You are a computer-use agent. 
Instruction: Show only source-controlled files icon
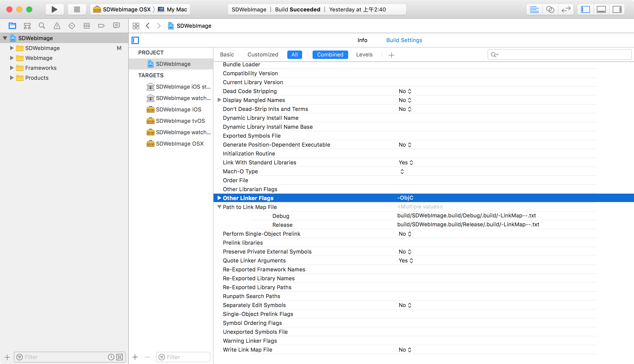(x=120, y=357)
